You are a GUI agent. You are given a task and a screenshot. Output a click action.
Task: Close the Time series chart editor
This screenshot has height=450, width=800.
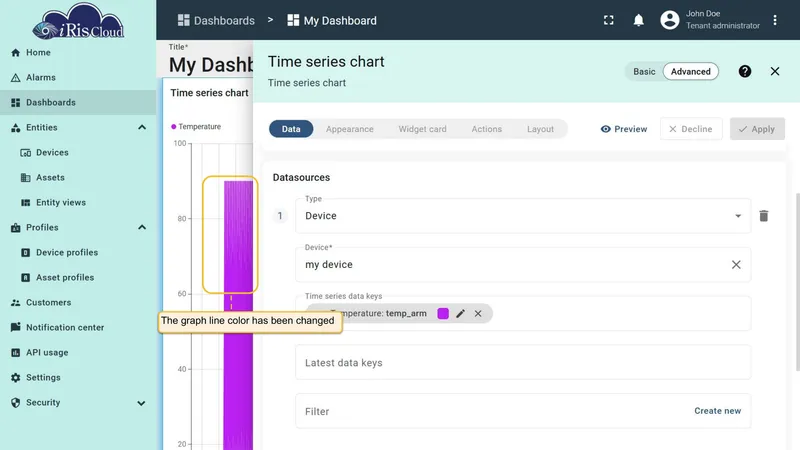pyautogui.click(x=774, y=71)
